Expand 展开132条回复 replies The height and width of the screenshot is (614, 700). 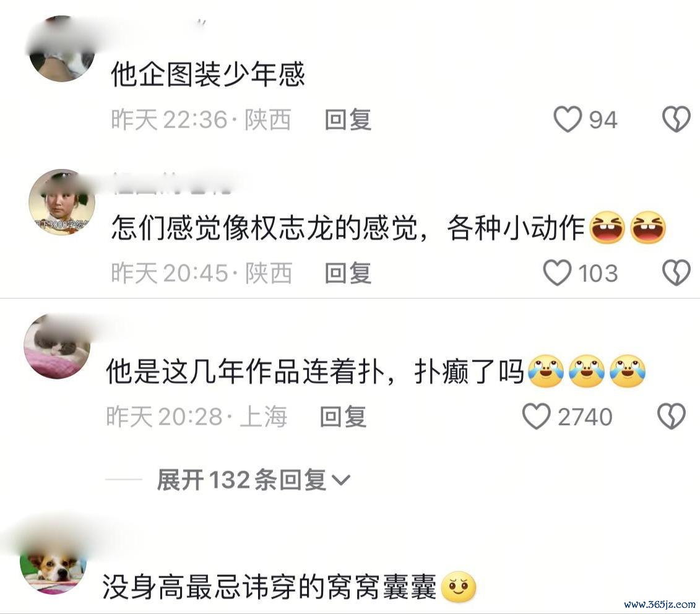254,480
